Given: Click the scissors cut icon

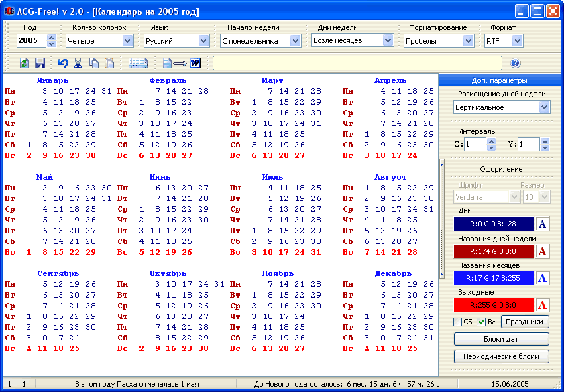Looking at the screenshot, I should tap(78, 63).
